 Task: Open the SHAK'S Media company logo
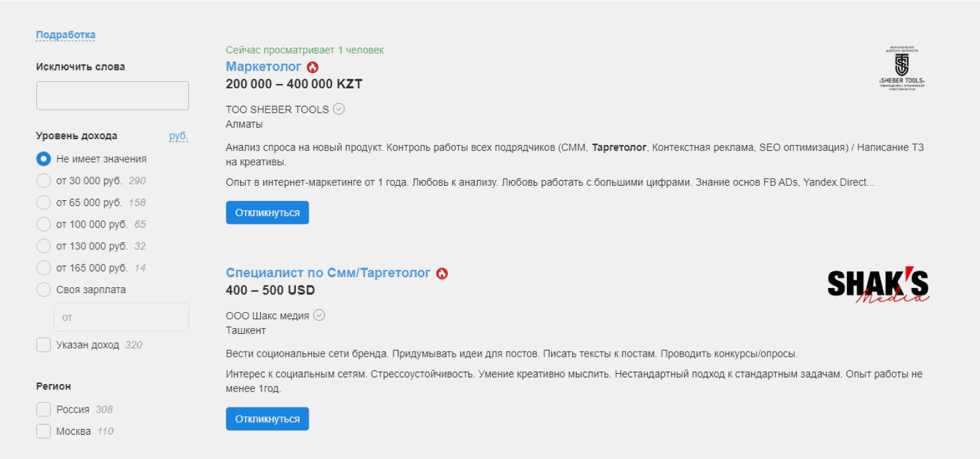878,286
